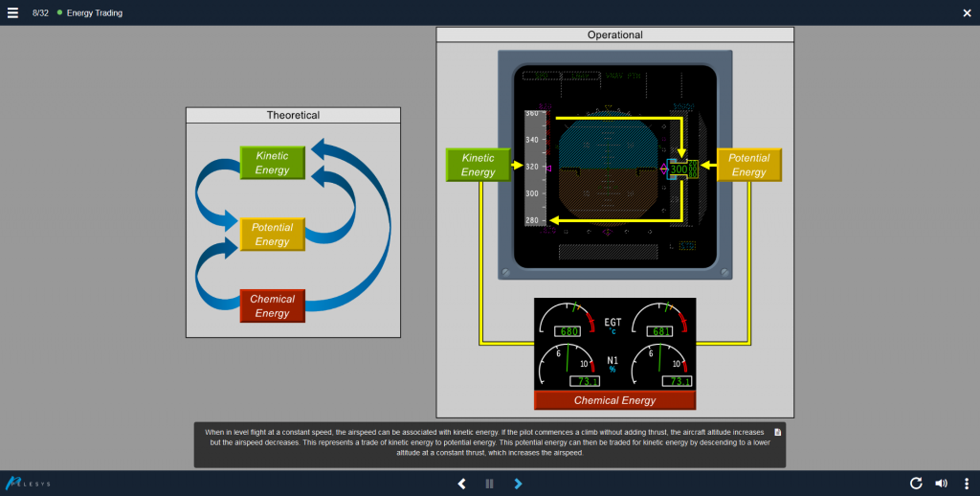Click the Chemical Energy bar under the engine gauges
Screen dimensions: 980x496
[x=614, y=400]
